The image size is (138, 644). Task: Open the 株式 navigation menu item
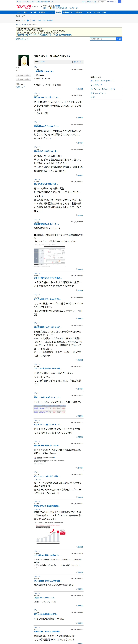[x=26, y=12]
